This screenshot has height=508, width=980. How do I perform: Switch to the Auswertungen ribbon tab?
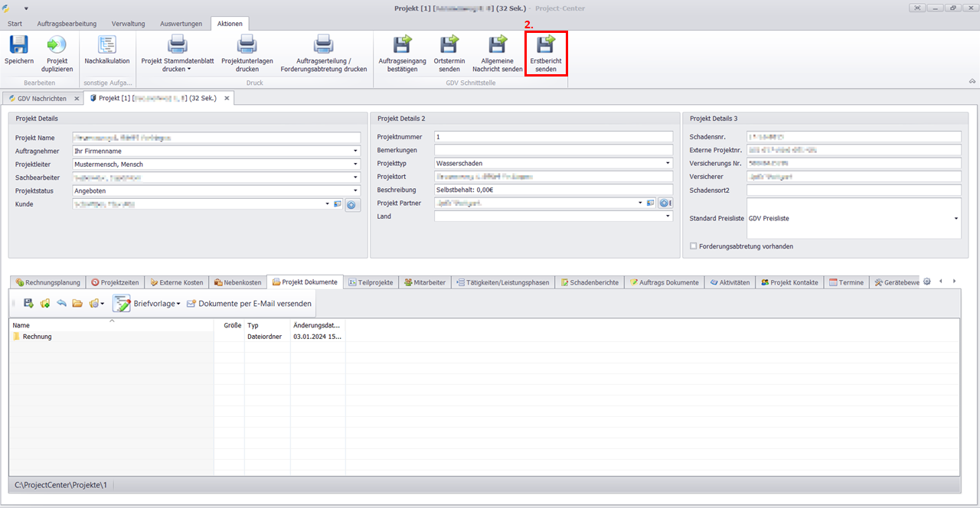(181, 24)
